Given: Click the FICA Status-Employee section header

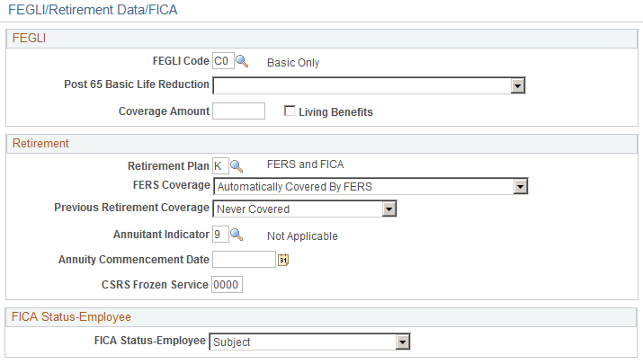Looking at the screenshot, I should (68, 316).
